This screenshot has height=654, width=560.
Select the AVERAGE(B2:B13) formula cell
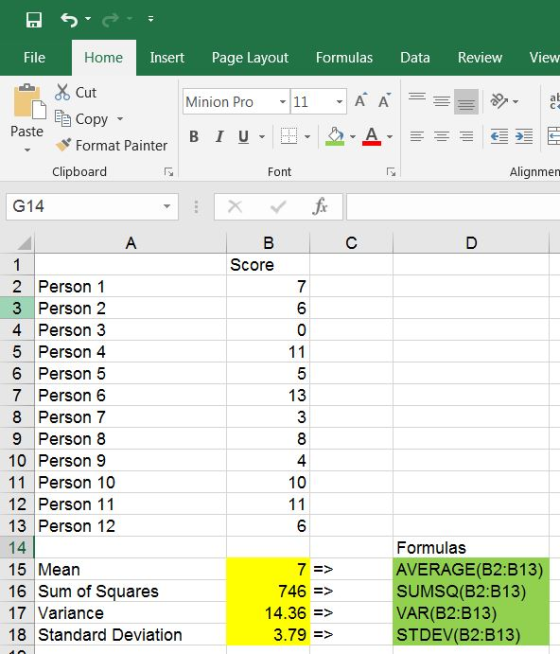[471, 569]
